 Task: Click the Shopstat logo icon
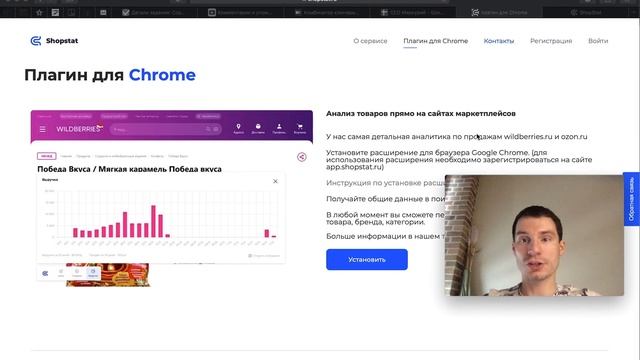coord(36,41)
